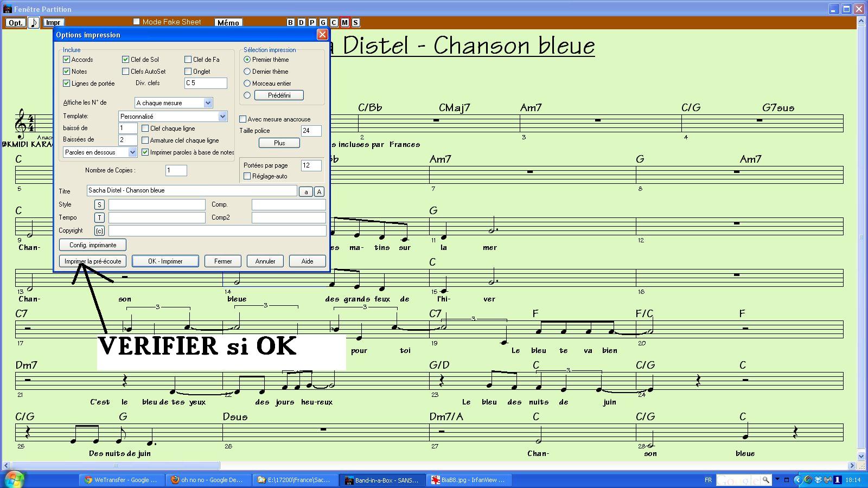The width and height of the screenshot is (868, 488).
Task: Click Imprimer la pré-écoute button
Action: [93, 261]
